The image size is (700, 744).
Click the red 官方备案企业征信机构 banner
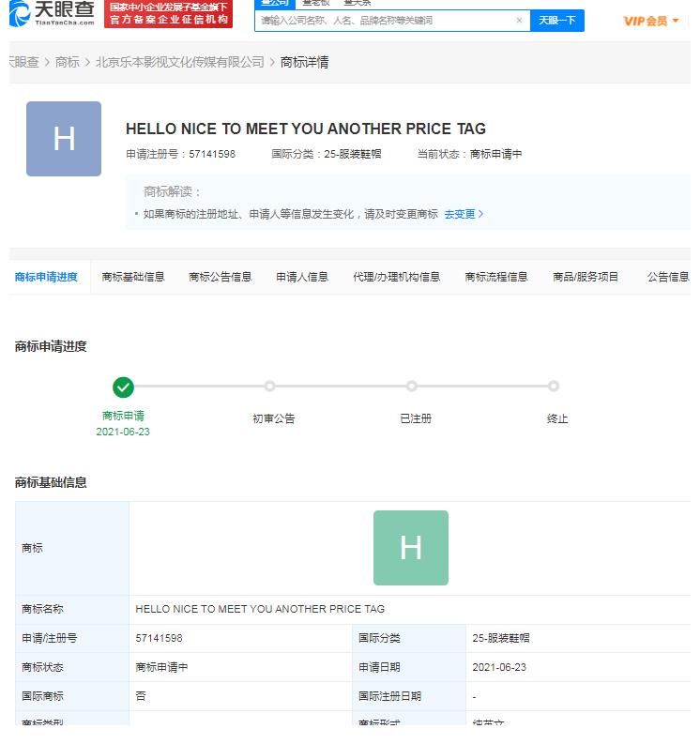click(x=169, y=14)
